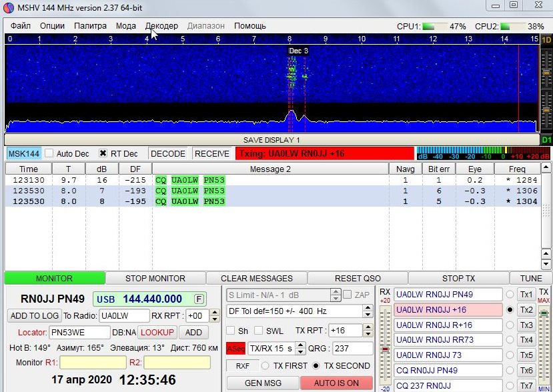Select radio button for UA0LW RN0JJ 73
This screenshot has width=553, height=392.
(510, 355)
